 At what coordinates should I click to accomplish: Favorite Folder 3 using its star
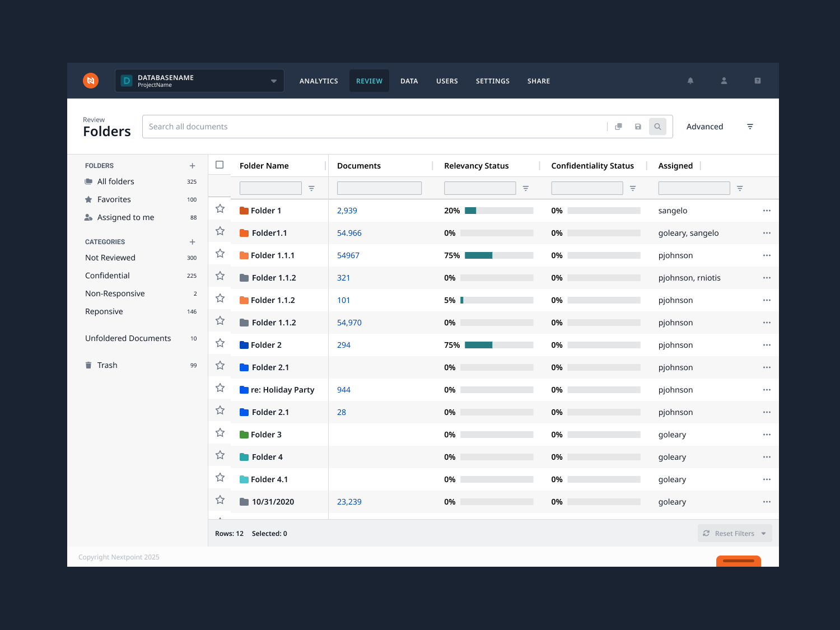[x=220, y=433]
